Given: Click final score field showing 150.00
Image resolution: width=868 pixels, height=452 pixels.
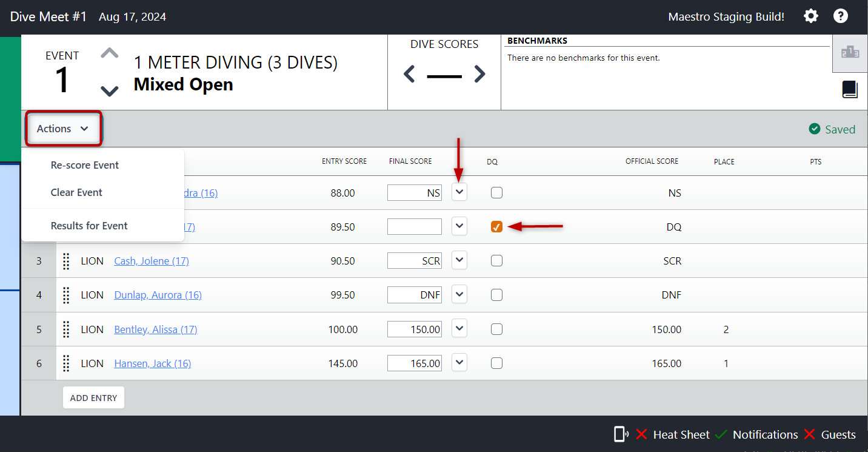Looking at the screenshot, I should (415, 329).
